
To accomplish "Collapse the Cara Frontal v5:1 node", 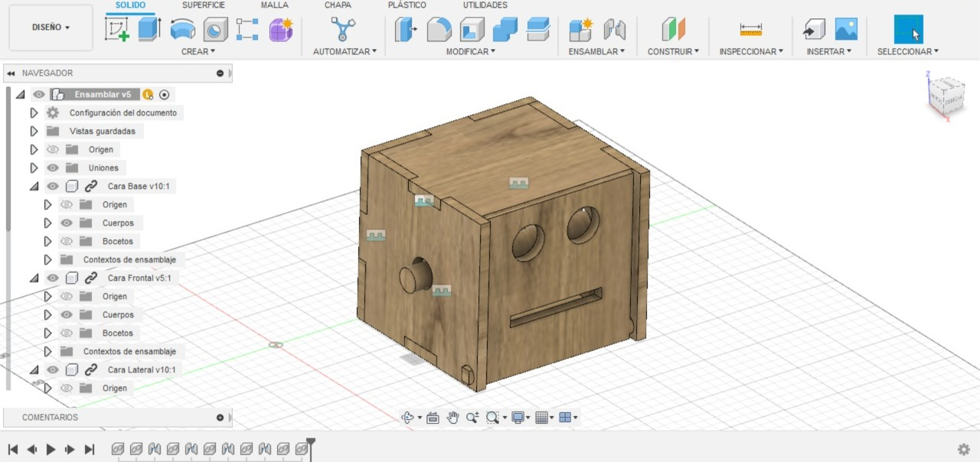I will coord(34,278).
